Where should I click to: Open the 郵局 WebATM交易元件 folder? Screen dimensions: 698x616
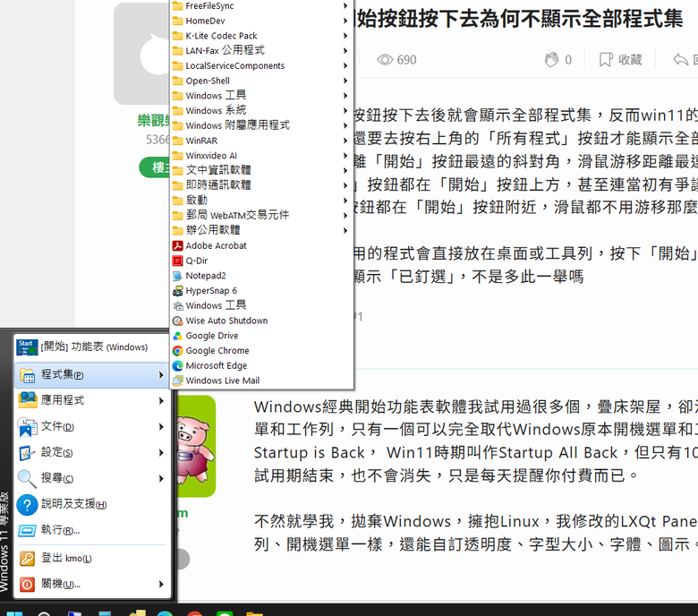point(261,216)
